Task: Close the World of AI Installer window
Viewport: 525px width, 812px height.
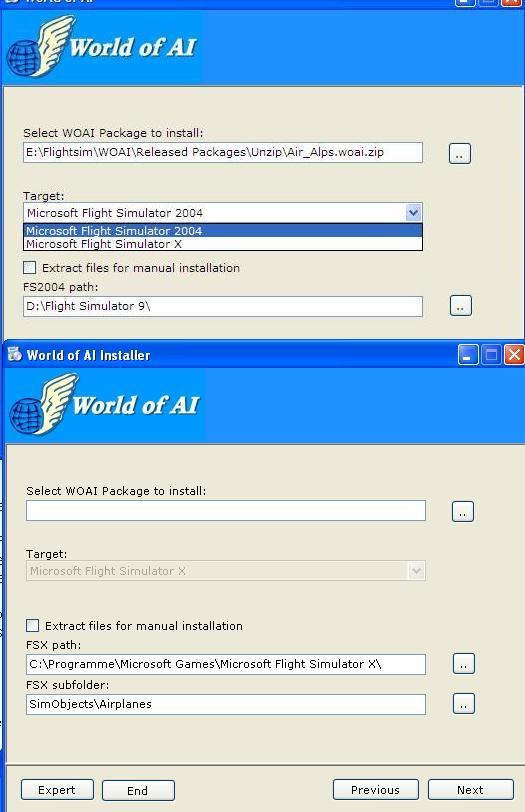Action: pyautogui.click(x=514, y=355)
